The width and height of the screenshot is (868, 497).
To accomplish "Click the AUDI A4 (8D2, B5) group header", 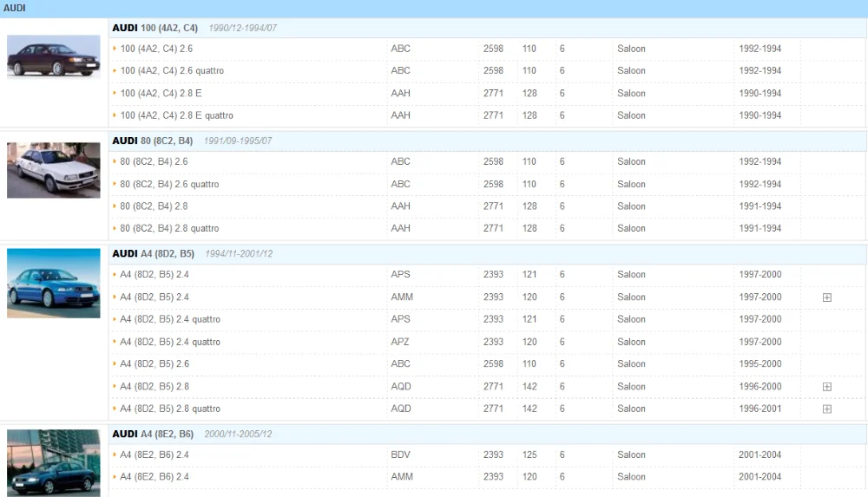I will coord(487,253).
